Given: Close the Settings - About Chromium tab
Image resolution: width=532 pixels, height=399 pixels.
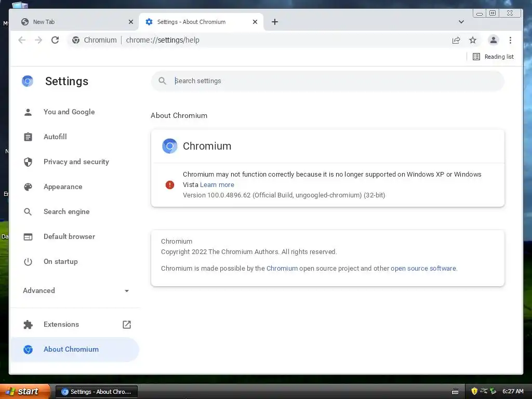Looking at the screenshot, I should pyautogui.click(x=255, y=22).
